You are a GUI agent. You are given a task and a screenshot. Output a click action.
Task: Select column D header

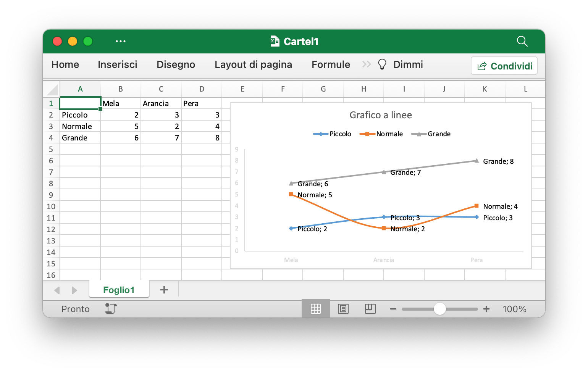coord(202,89)
